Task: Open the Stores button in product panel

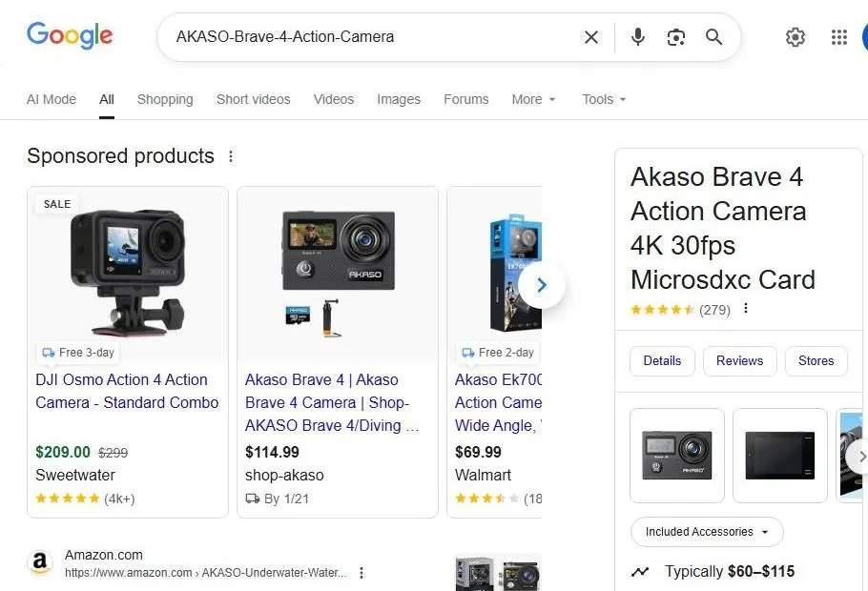Action: pyautogui.click(x=816, y=361)
